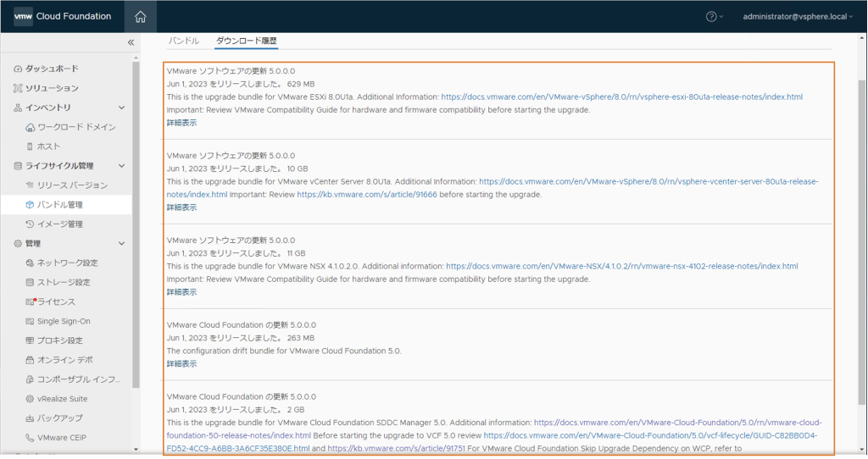Image resolution: width=868 pixels, height=459 pixels.
Task: Open the help question mark menu
Action: point(714,17)
